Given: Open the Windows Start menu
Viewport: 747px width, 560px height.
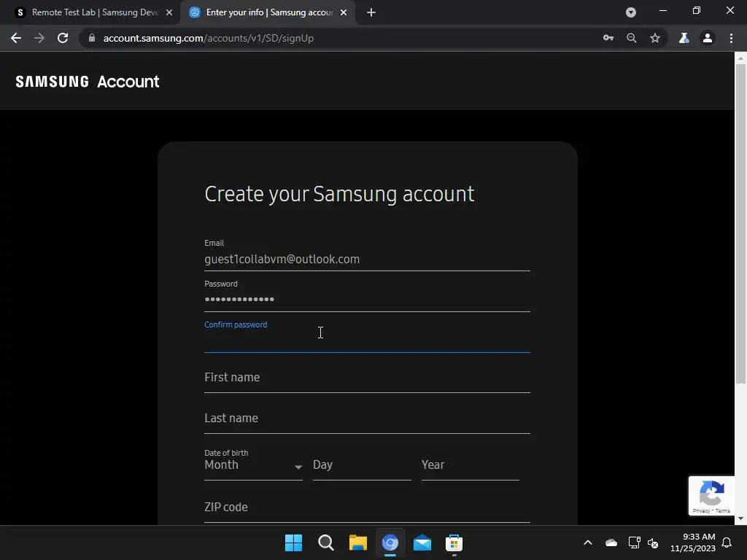Looking at the screenshot, I should tap(293, 542).
